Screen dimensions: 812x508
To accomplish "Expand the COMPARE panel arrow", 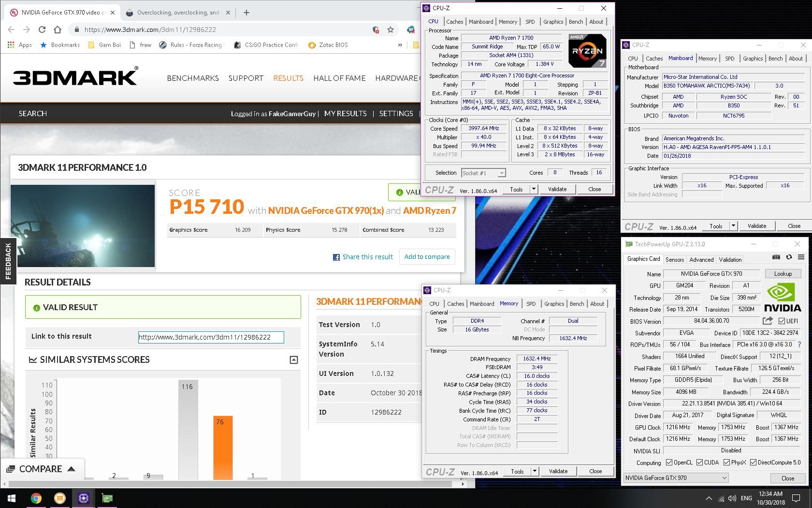I will [72, 469].
